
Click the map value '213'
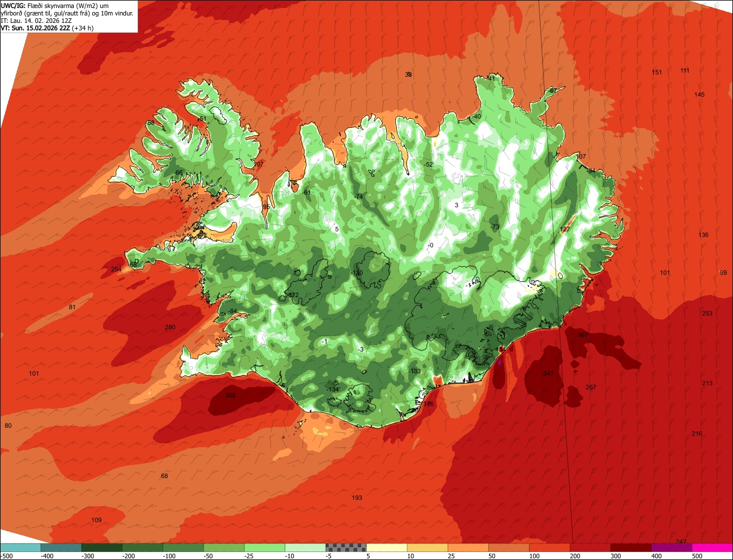pos(707,383)
